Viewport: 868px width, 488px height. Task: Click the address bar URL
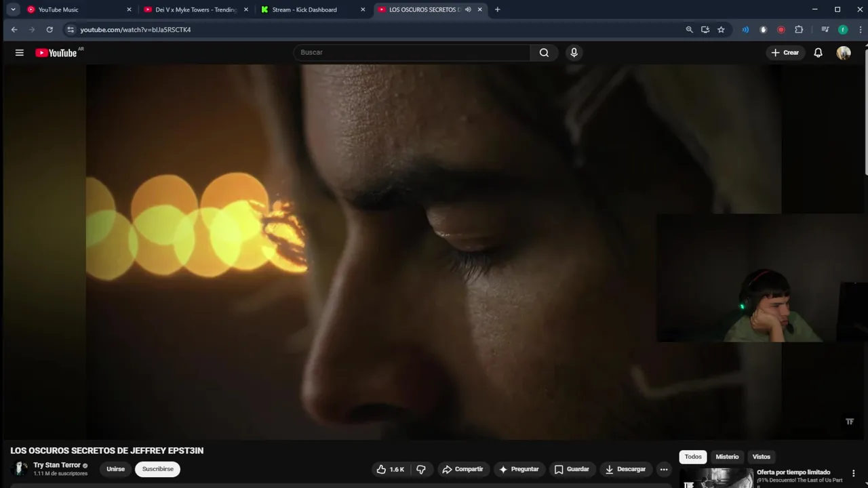click(136, 30)
